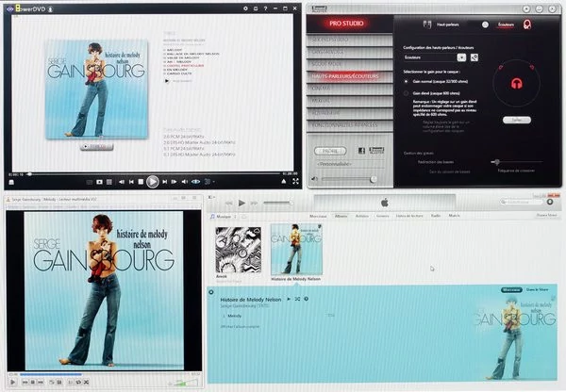Click the iTunes search field
566x392 pixels.
tap(522, 202)
